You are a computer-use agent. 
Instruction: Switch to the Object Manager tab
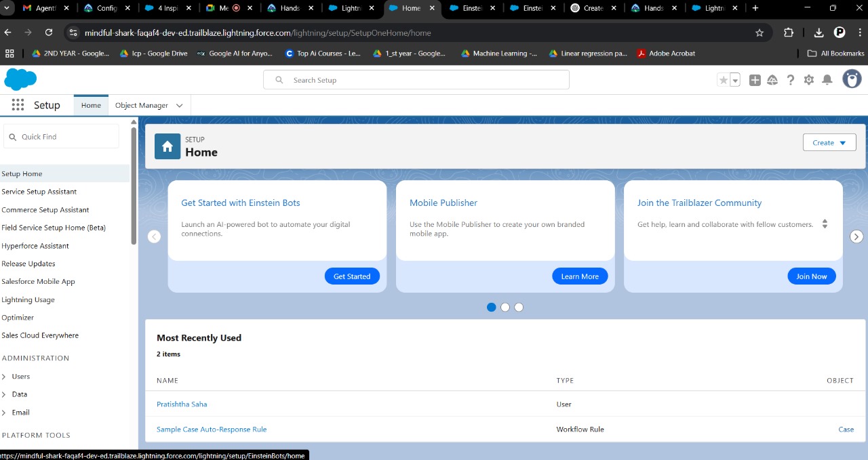(x=142, y=105)
